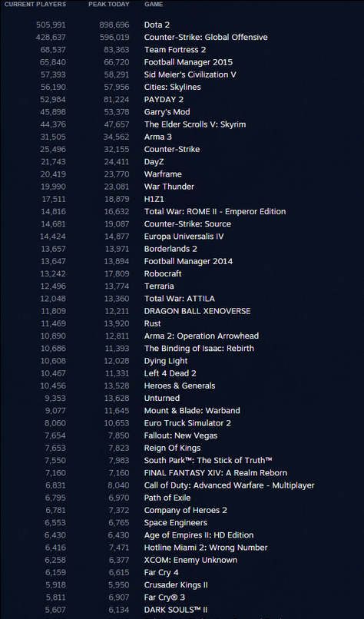Open Warframe game page

163,174
